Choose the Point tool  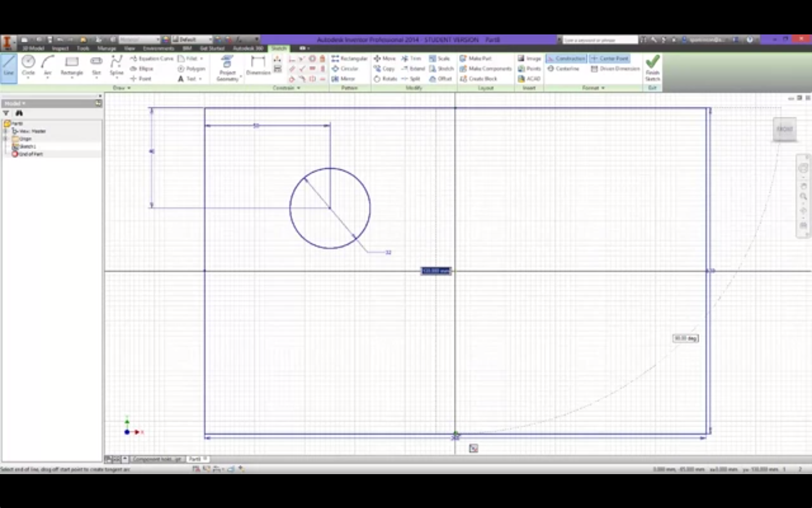140,78
